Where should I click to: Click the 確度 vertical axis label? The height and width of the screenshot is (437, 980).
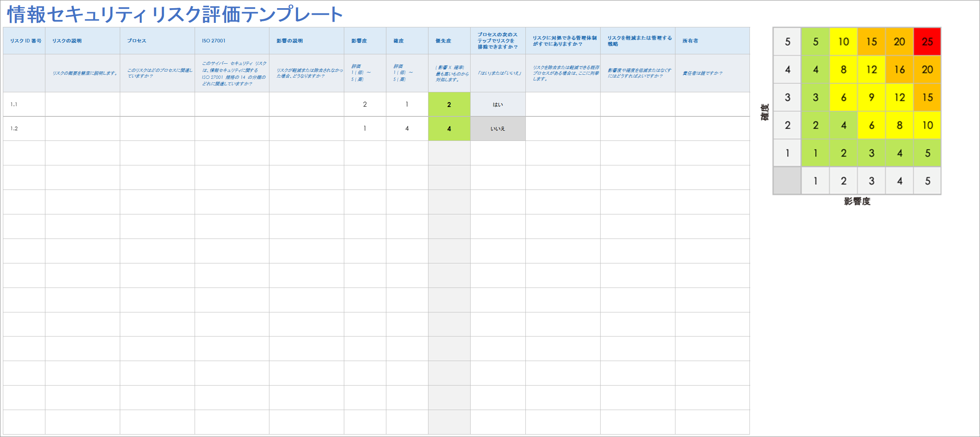tap(765, 112)
